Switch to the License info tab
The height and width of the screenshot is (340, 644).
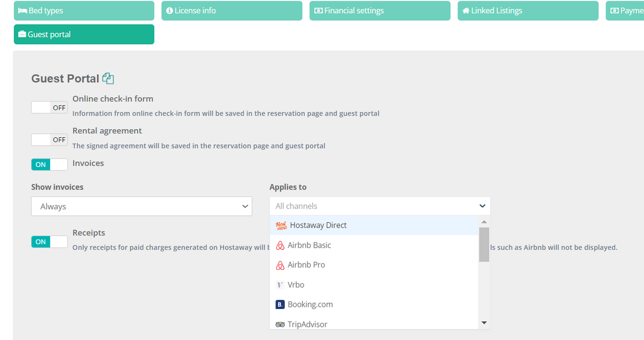[232, 11]
